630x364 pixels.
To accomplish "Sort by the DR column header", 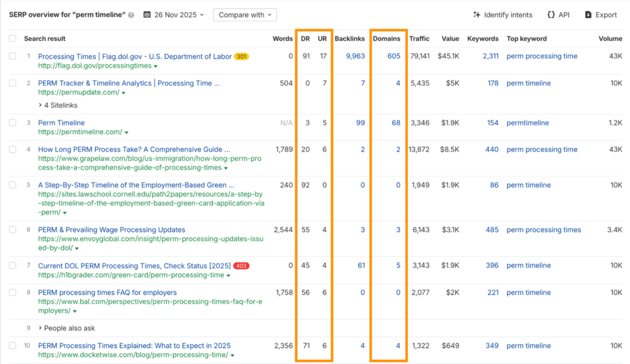I will point(305,39).
